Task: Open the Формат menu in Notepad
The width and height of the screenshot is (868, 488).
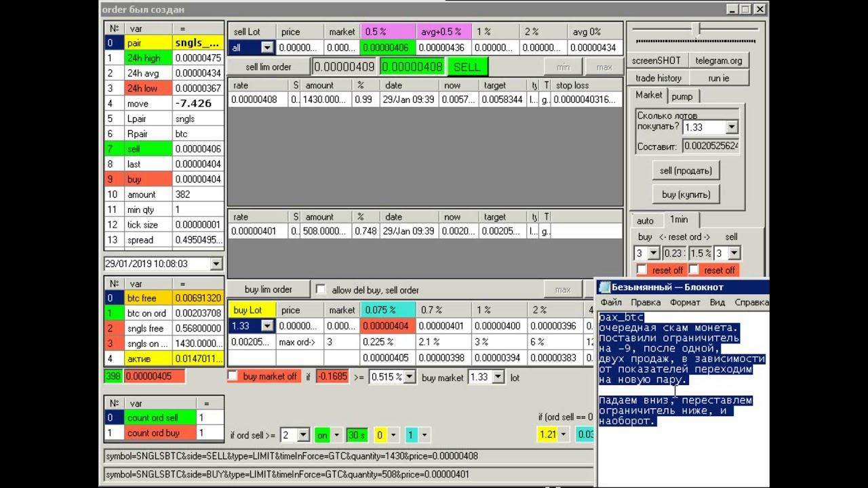Action: [x=685, y=302]
